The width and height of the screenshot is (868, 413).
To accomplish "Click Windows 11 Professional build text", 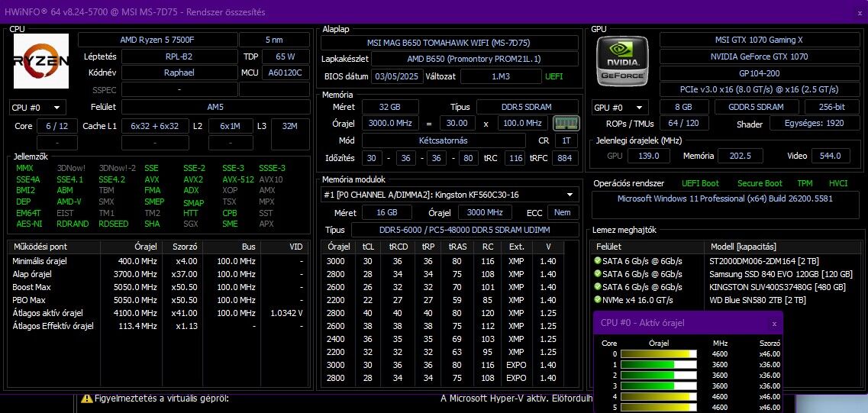I will tap(724, 198).
